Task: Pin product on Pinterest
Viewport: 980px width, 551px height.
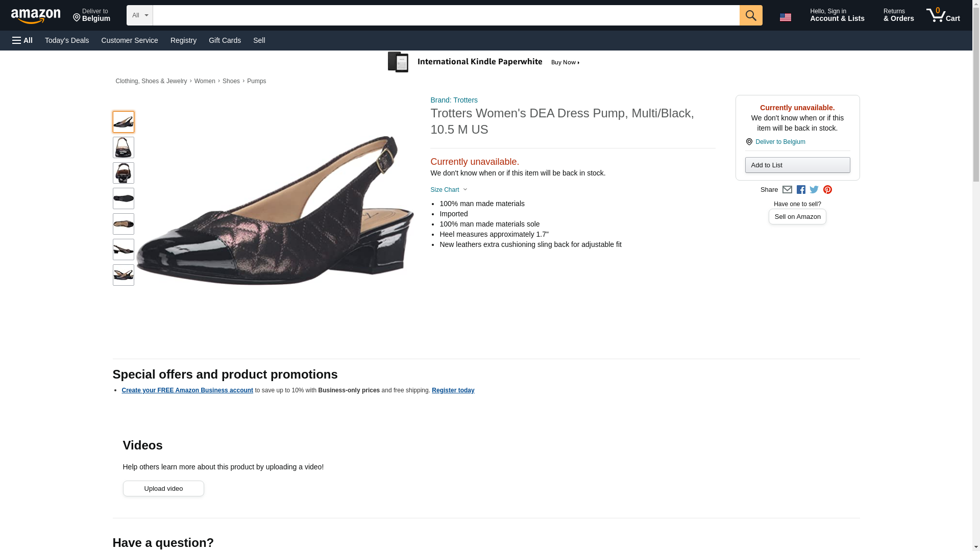Action: [827, 190]
